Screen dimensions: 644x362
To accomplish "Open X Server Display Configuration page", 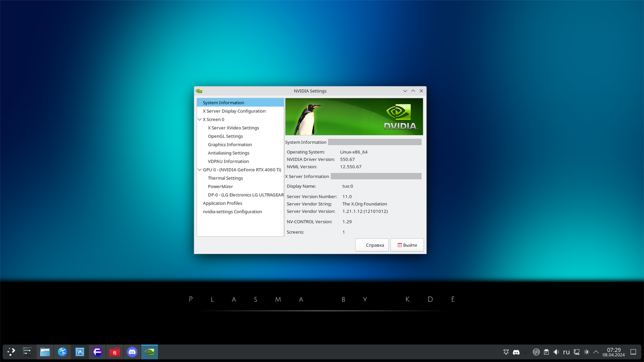I will click(x=234, y=111).
